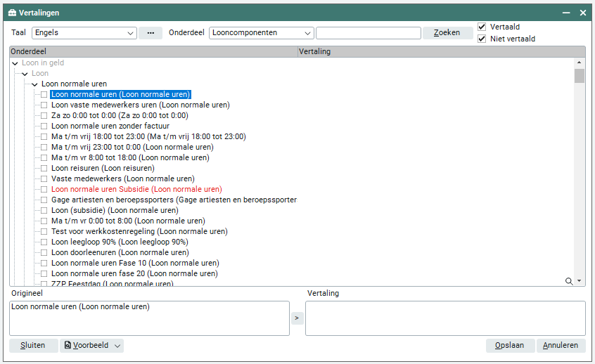Click the Vertaling column header
595x364 pixels.
coord(436,51)
